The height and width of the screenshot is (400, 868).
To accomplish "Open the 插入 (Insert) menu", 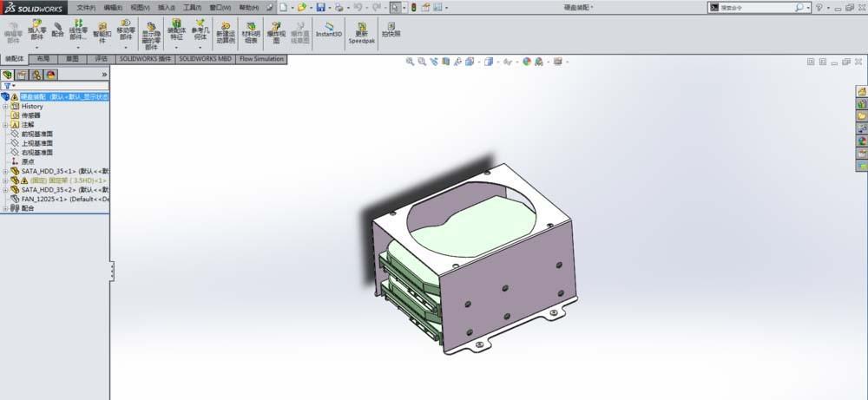I will (x=166, y=8).
